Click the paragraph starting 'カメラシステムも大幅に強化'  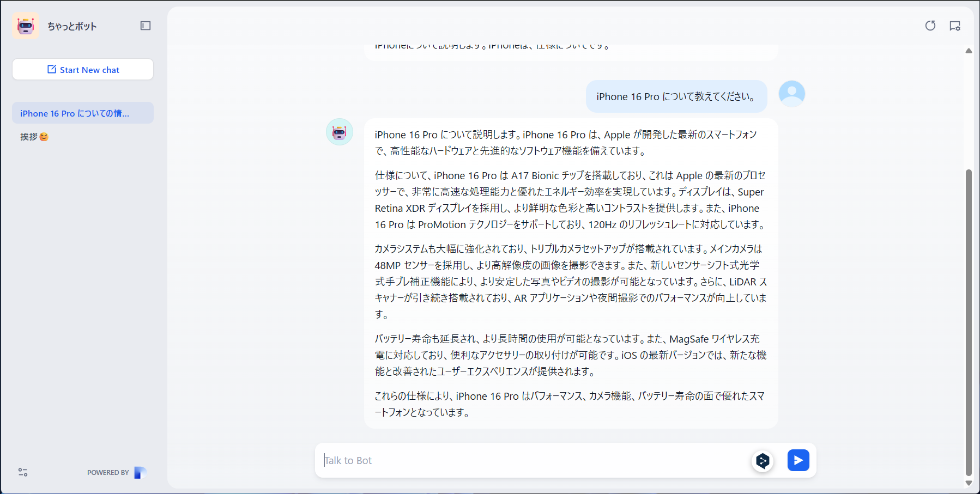571,282
